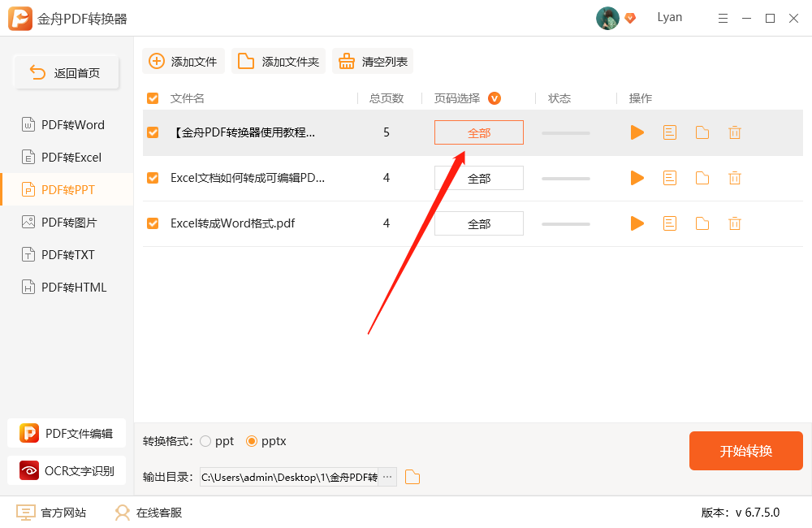This screenshot has height=528, width=812.
Task: Click the VIP diamond badge icon
Action: 630,18
